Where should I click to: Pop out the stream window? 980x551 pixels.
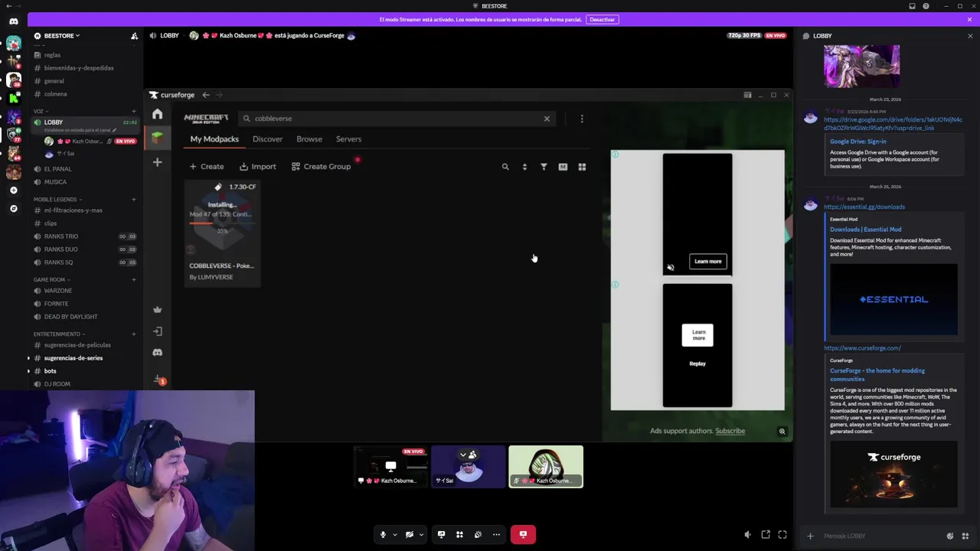point(766,535)
